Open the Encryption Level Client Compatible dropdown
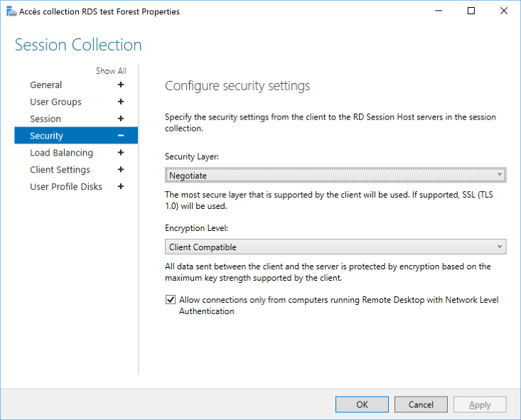Image resolution: width=521 pixels, height=420 pixels. [x=335, y=247]
